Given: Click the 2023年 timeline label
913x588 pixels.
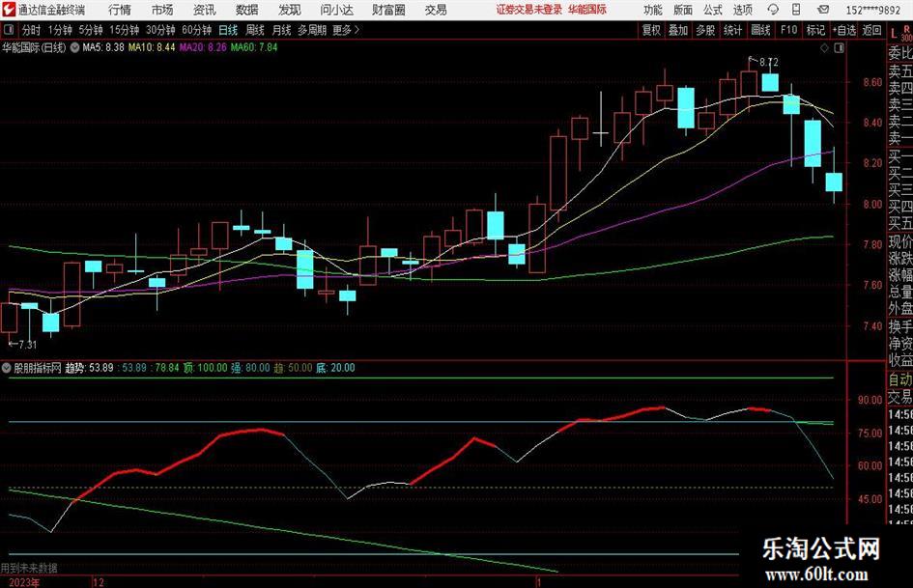Looking at the screenshot, I should pyautogui.click(x=24, y=582).
